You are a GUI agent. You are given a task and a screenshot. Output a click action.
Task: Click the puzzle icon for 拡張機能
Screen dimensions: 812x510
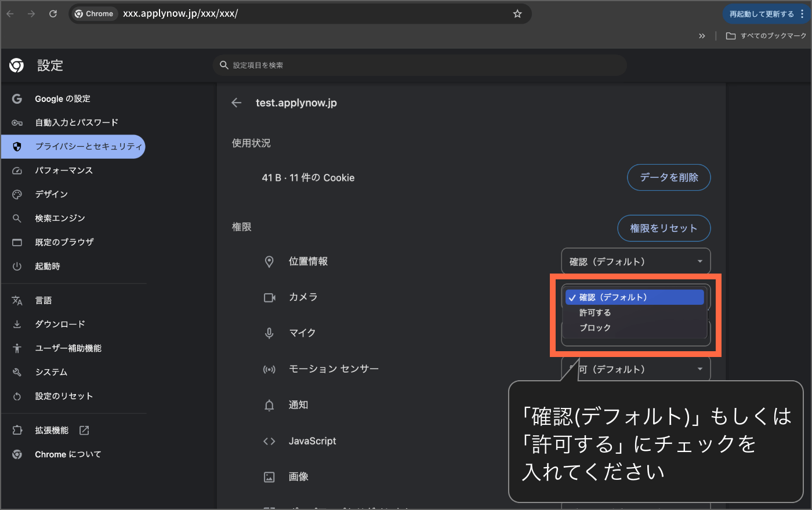pyautogui.click(x=17, y=431)
